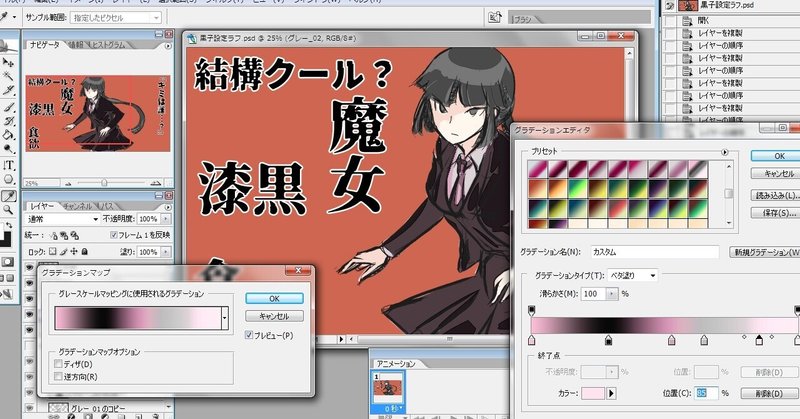Toggle the フレーム 1 を反映 checkbox
The height and width of the screenshot is (419, 800).
pyautogui.click(x=114, y=235)
